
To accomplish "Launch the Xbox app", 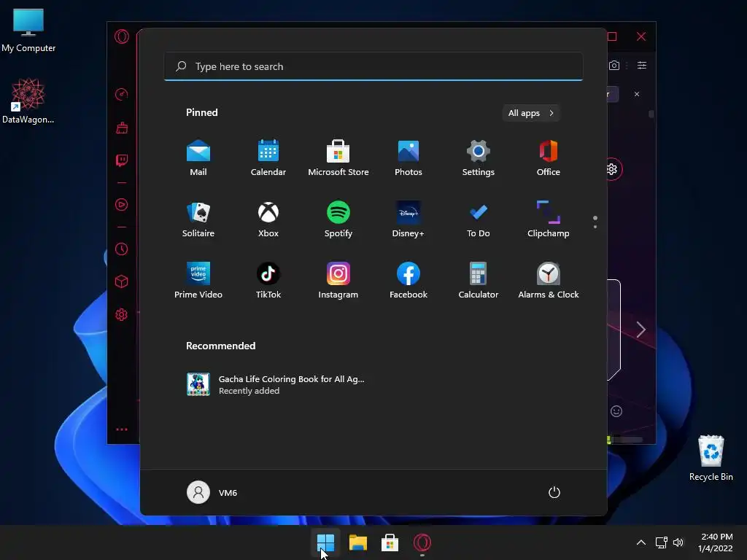I will (268, 219).
